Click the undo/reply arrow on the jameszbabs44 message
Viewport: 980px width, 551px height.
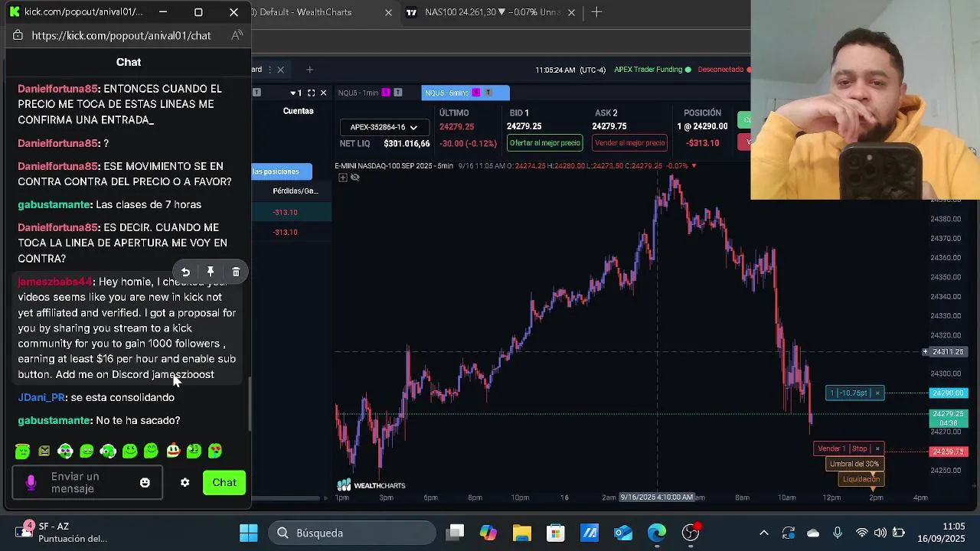coord(185,272)
